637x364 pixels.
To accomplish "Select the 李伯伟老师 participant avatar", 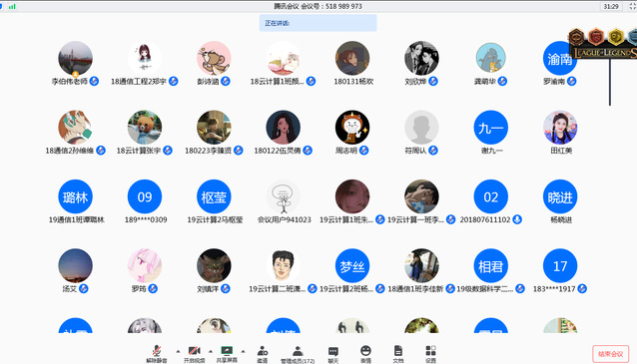I will (x=75, y=58).
